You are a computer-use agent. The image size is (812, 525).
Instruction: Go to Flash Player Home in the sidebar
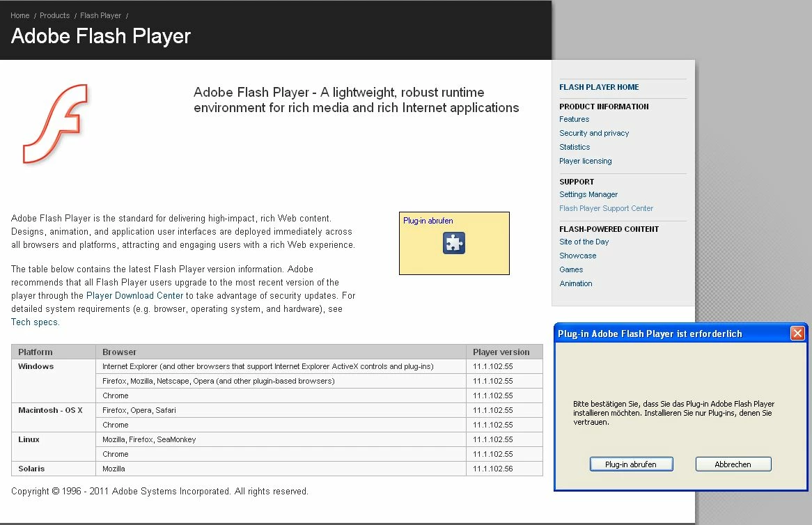tap(599, 87)
